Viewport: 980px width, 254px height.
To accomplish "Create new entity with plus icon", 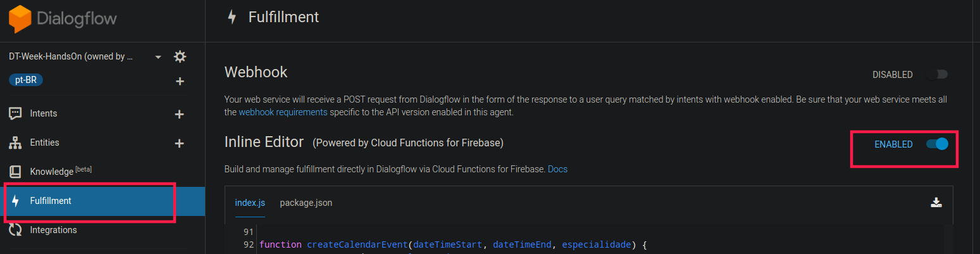I will point(179,143).
